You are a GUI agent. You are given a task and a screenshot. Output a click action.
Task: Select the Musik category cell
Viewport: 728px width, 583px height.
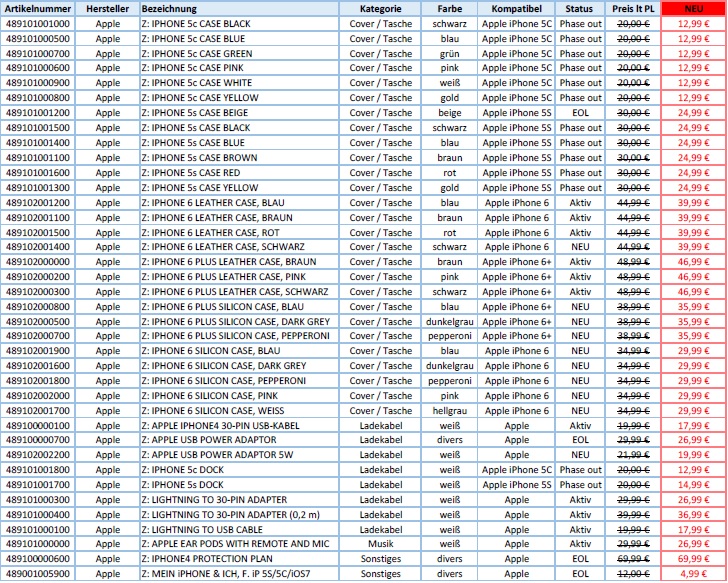380,544
